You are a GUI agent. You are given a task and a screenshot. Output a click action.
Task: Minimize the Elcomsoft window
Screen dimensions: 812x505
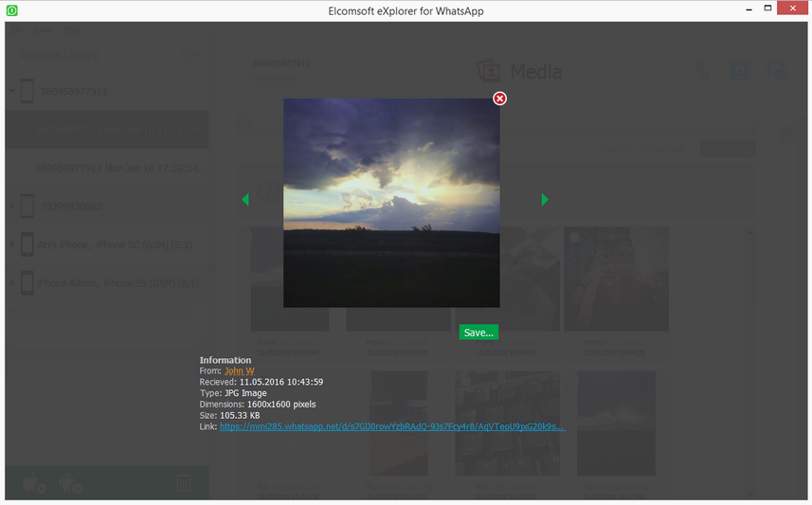pos(749,9)
